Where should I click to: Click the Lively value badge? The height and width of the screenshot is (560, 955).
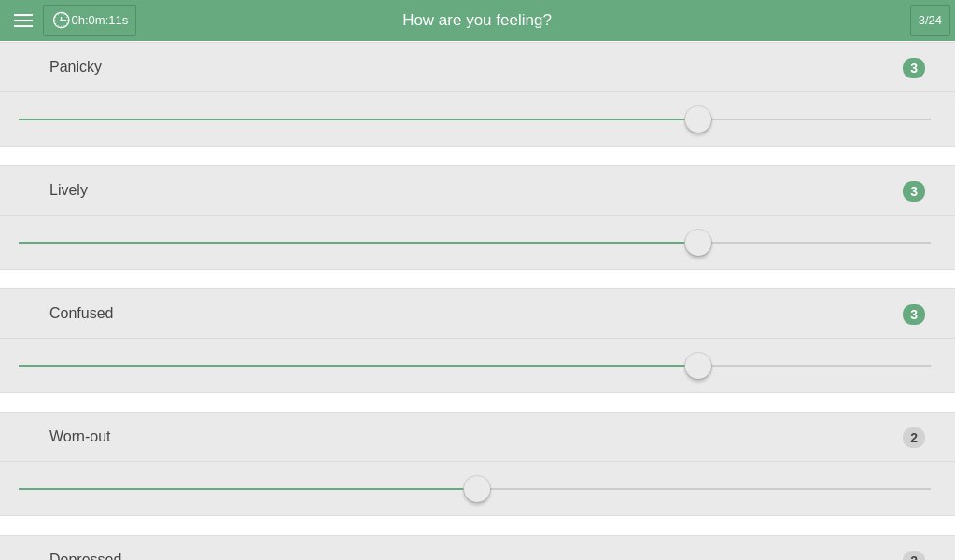[913, 191]
